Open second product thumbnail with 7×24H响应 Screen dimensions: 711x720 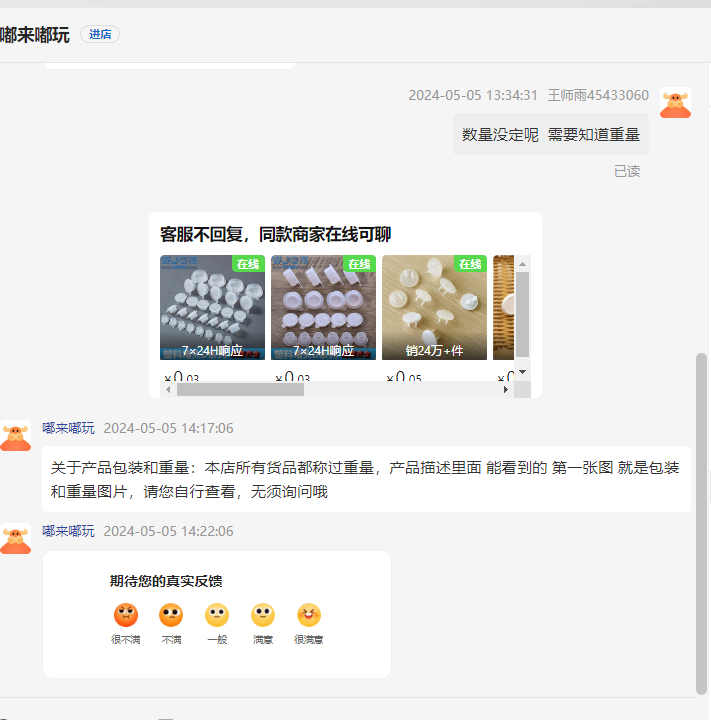point(323,307)
